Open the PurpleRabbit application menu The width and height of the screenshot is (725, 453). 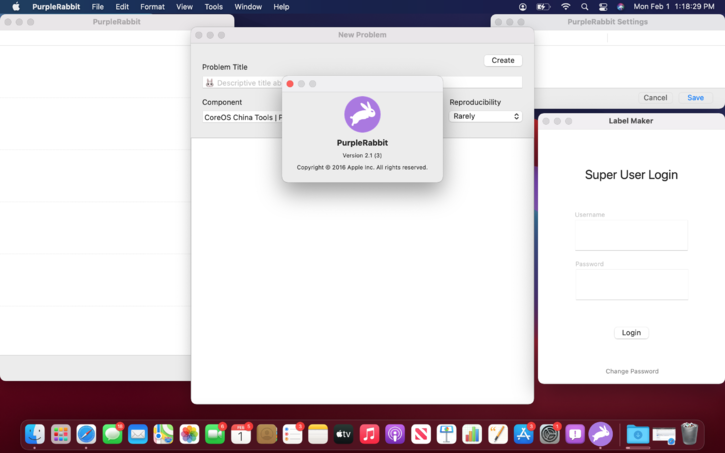tap(56, 6)
